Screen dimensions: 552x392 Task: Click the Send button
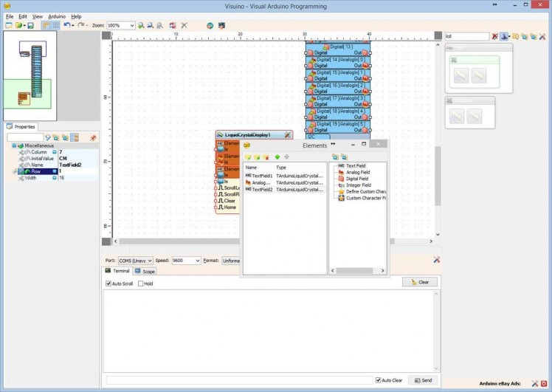pos(423,380)
